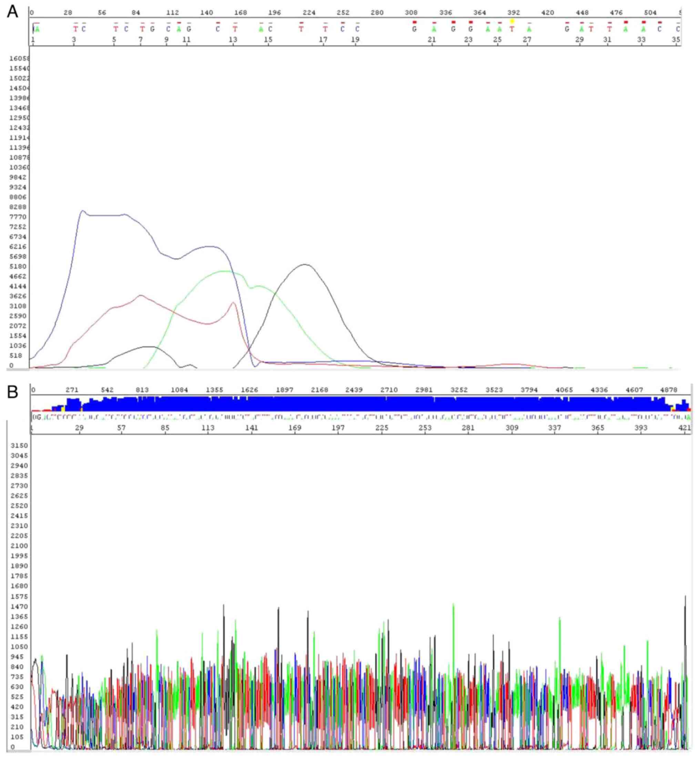Click base position label 27 in panel A
700x760 pixels.
tap(527, 40)
